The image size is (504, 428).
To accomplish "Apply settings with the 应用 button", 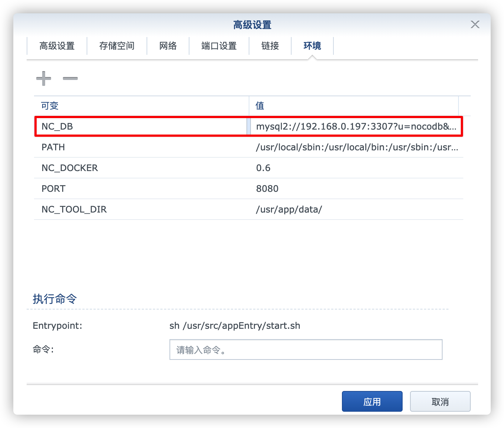I will tap(372, 401).
